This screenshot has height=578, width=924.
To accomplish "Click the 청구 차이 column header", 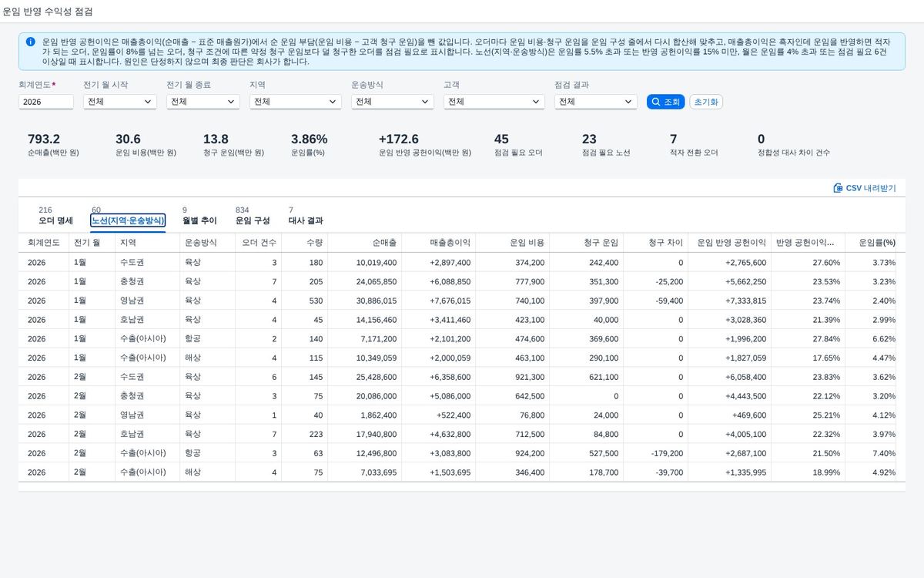I will click(x=655, y=243).
